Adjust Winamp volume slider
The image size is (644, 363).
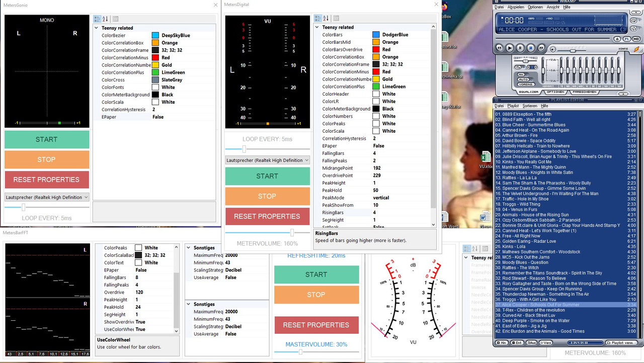pos(573,51)
